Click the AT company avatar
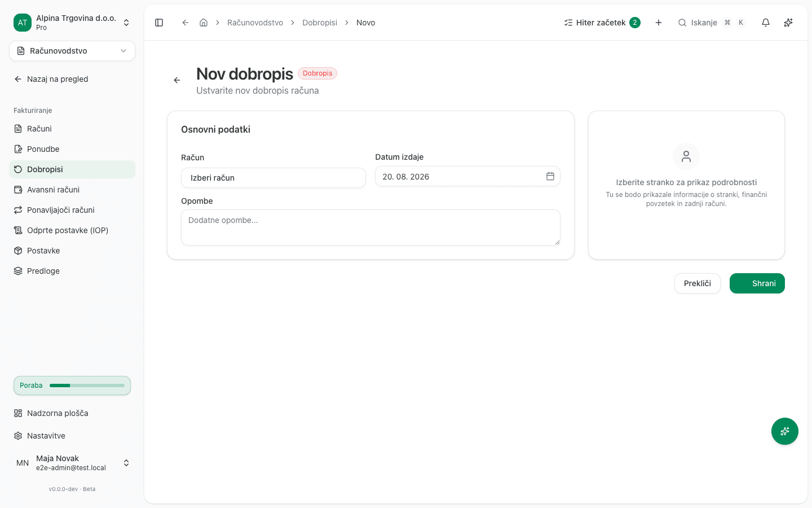The height and width of the screenshot is (508, 812). pyautogui.click(x=23, y=23)
